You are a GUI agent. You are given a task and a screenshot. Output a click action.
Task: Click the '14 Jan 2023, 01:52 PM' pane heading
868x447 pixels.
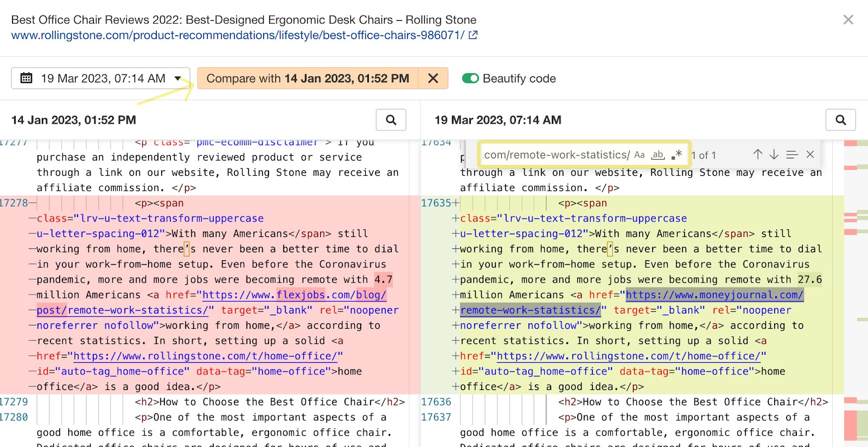click(74, 120)
